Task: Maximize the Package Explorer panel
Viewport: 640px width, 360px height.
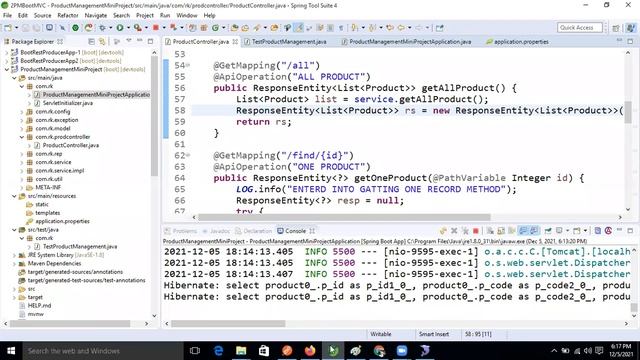Action: 150,41
